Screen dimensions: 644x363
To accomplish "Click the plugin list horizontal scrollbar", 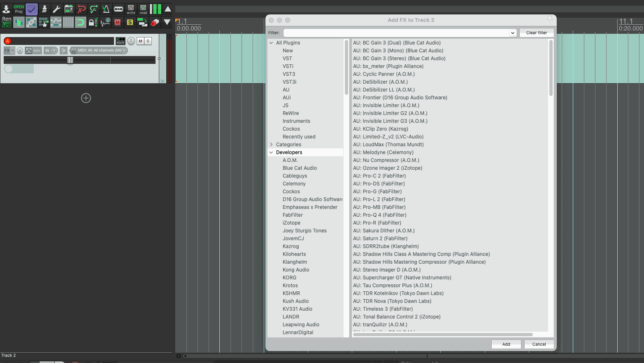I will tap(443, 335).
